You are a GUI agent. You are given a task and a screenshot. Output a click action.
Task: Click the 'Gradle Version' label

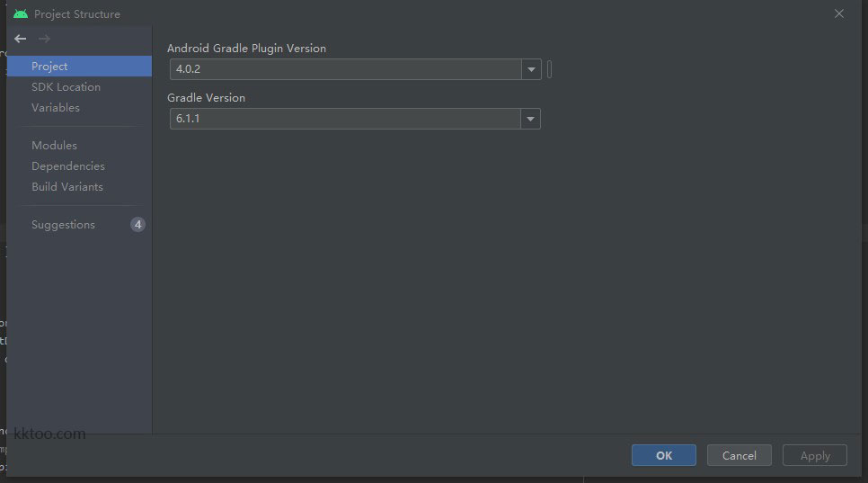(206, 97)
